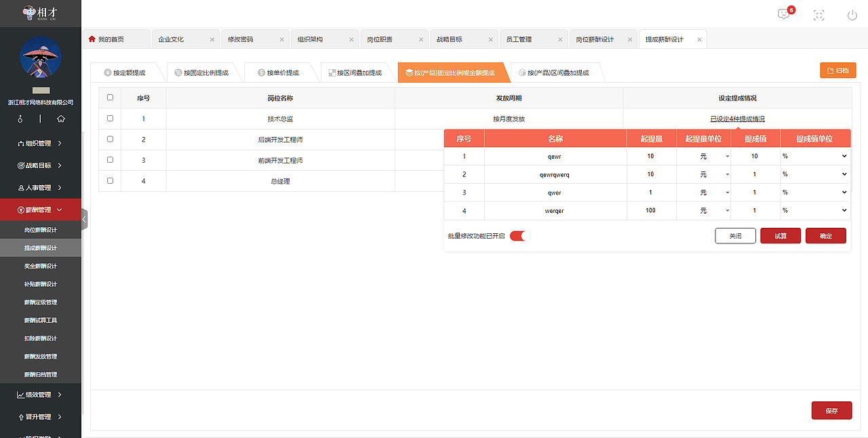Open 起提量单位 dropdown for qewrqwerq row
868x438 pixels.
coord(703,174)
